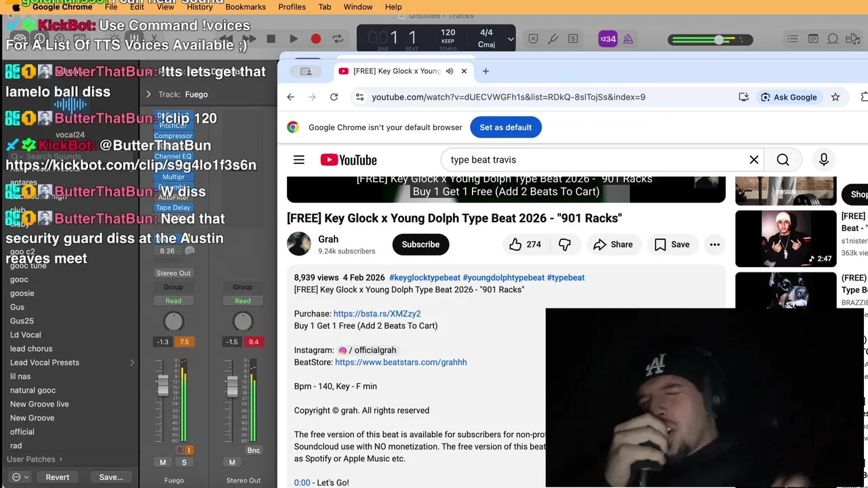Click the Tuner icon in Logic control bar
This screenshot has height=488, width=868.
point(553,39)
